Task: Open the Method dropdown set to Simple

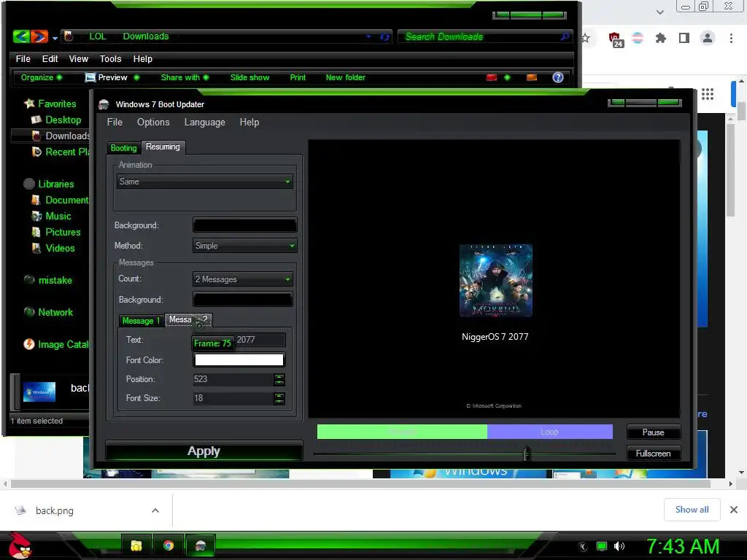Action: click(245, 246)
